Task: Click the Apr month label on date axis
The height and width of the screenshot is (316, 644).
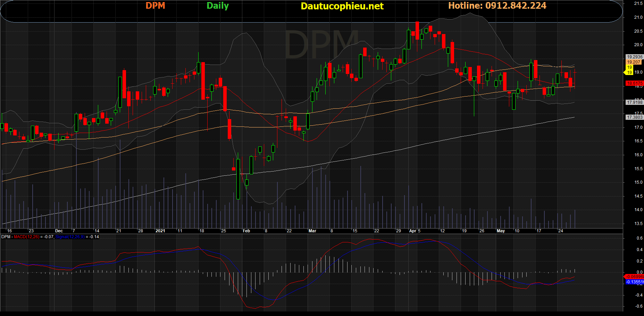Action: click(x=413, y=231)
